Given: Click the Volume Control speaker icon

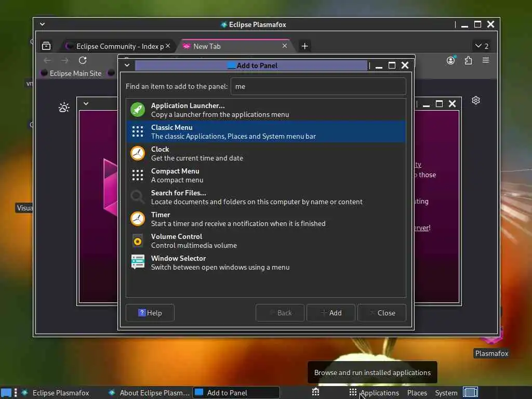Looking at the screenshot, I should (x=138, y=241).
